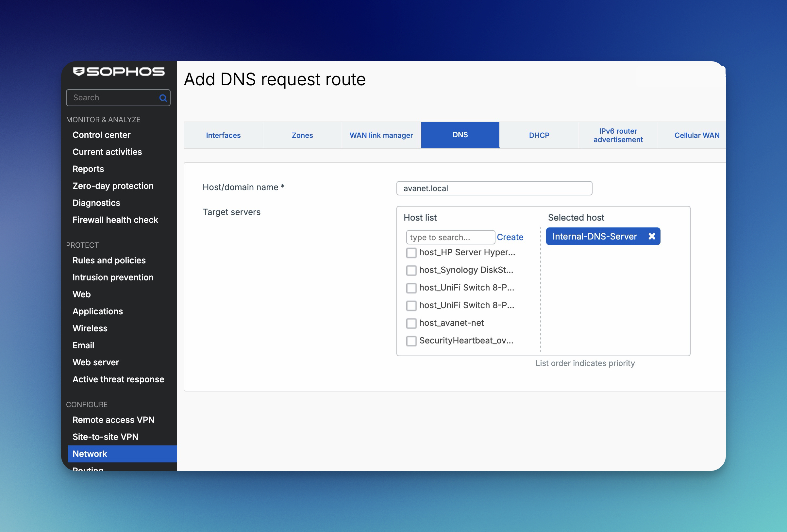787x532 pixels.
Task: Remove Internal-DNS-Server with the X icon
Action: (x=652, y=236)
